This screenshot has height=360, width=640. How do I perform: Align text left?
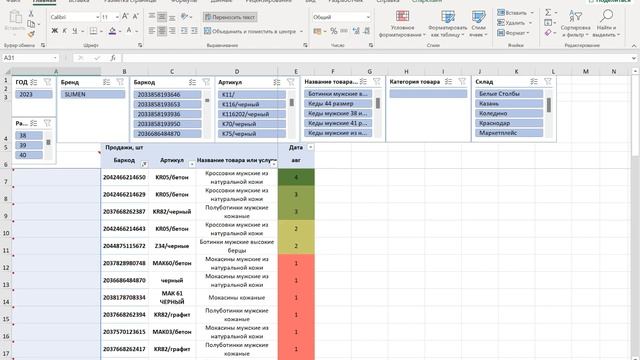pos(152,31)
